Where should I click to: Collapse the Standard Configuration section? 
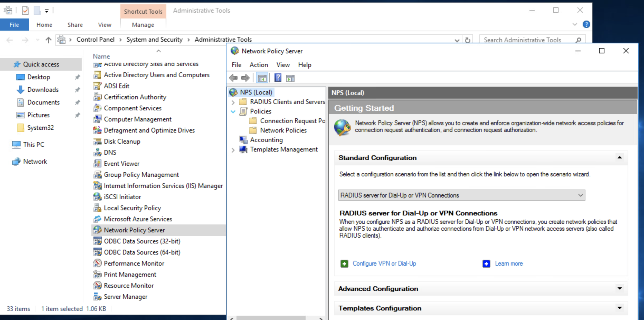(x=619, y=158)
